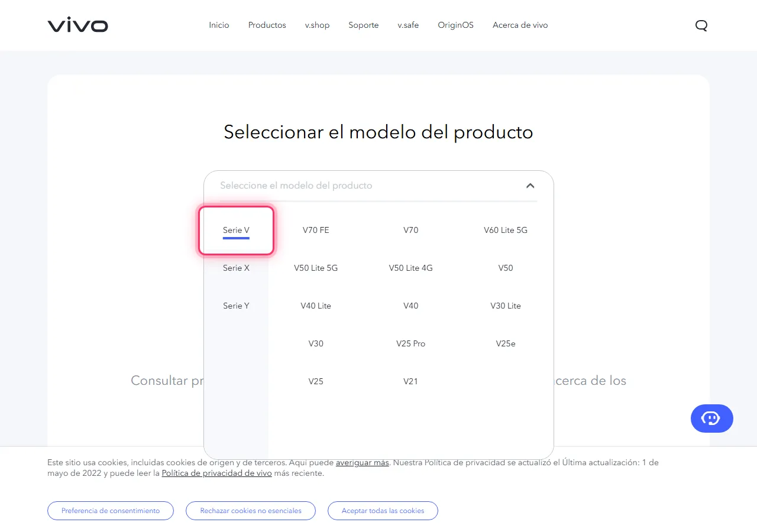Screen dimensions: 757x532
Task: Select the Serie X category tab
Action: 236,268
